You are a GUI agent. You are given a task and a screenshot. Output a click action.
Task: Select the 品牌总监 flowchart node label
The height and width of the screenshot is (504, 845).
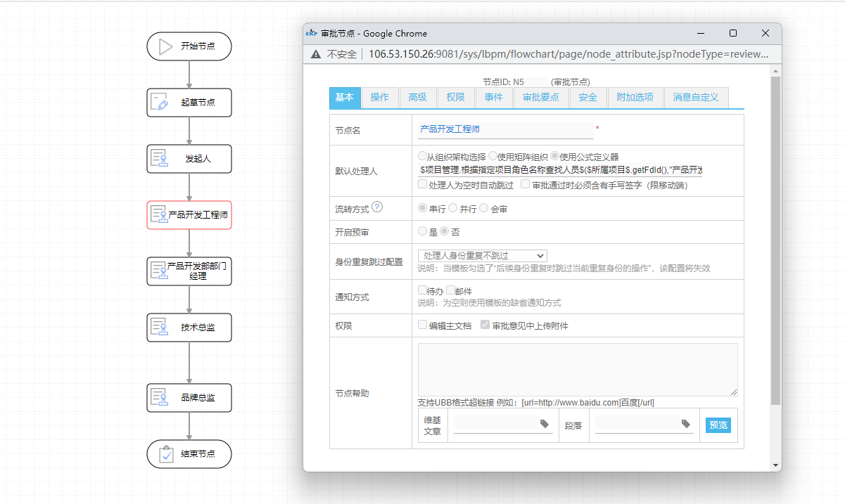pos(198,398)
